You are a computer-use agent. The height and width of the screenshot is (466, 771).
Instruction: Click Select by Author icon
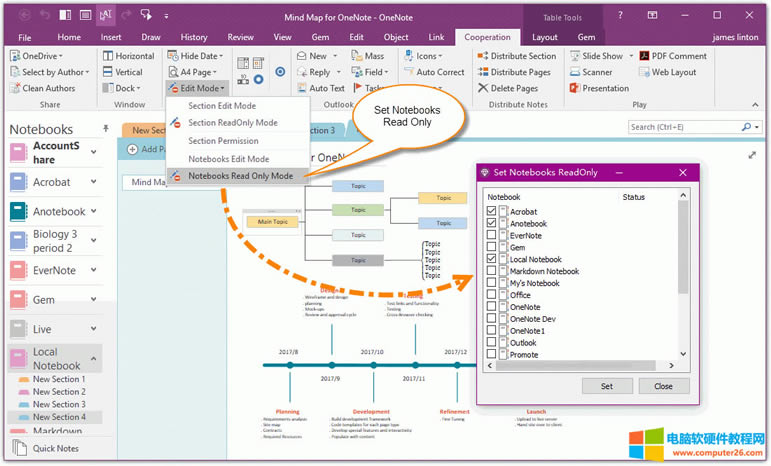click(x=15, y=72)
